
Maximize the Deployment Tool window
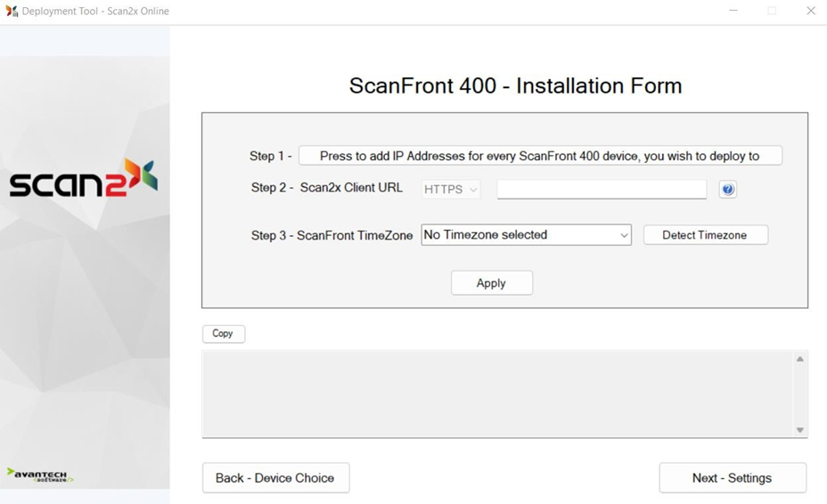(772, 12)
